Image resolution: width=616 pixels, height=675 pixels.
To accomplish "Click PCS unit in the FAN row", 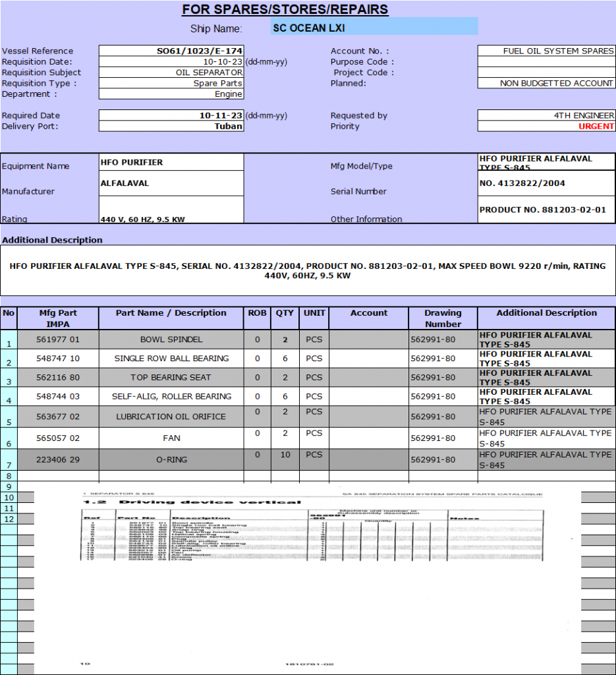I will click(314, 438).
